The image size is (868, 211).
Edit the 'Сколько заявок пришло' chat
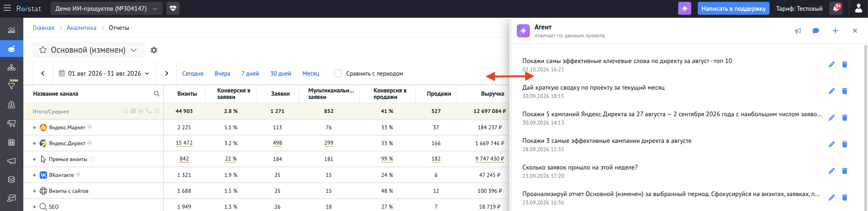(x=832, y=171)
